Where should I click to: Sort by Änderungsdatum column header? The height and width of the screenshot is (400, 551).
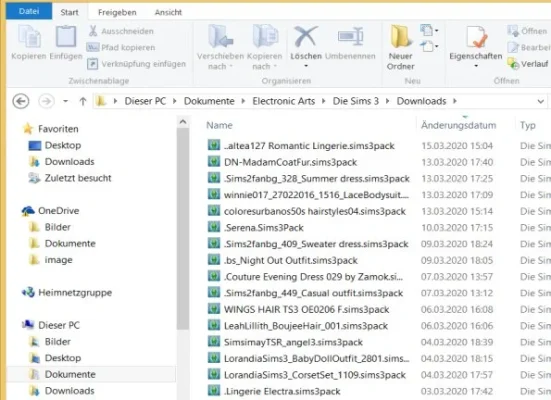click(x=459, y=125)
